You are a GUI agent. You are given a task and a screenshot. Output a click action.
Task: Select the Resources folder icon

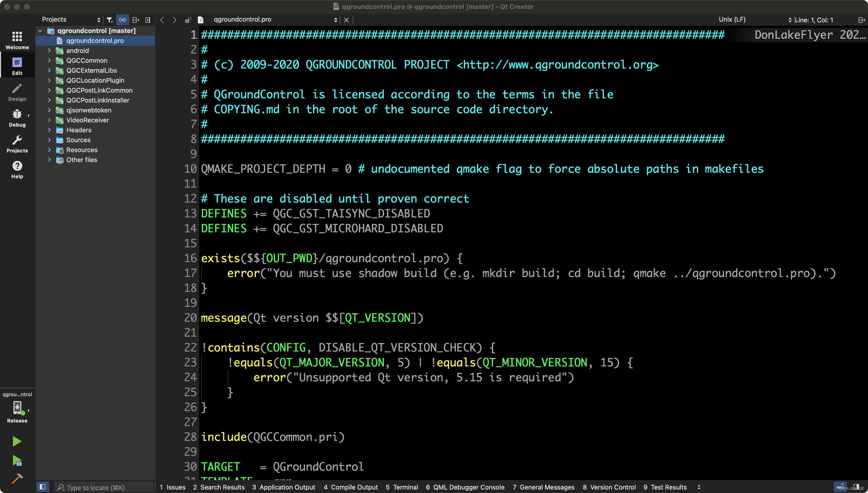pos(60,150)
